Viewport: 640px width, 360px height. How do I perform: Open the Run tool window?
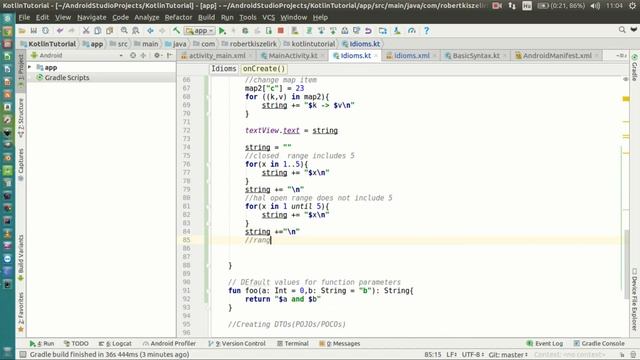point(42,344)
